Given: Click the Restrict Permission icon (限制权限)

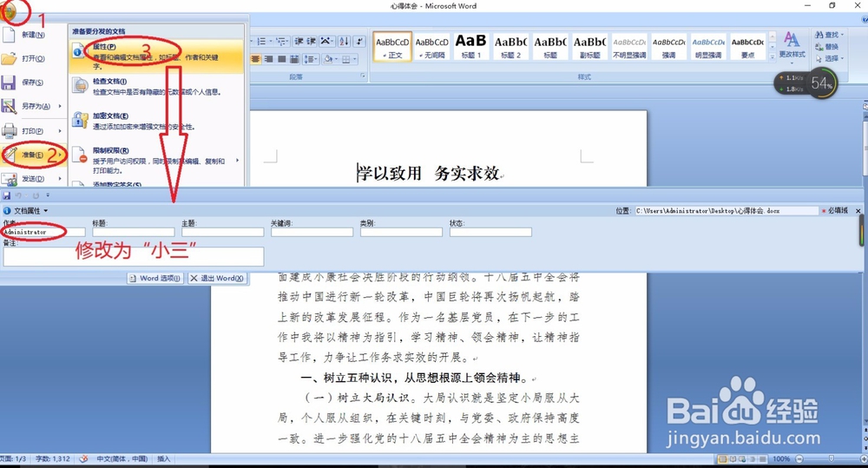Looking at the screenshot, I should click(80, 155).
